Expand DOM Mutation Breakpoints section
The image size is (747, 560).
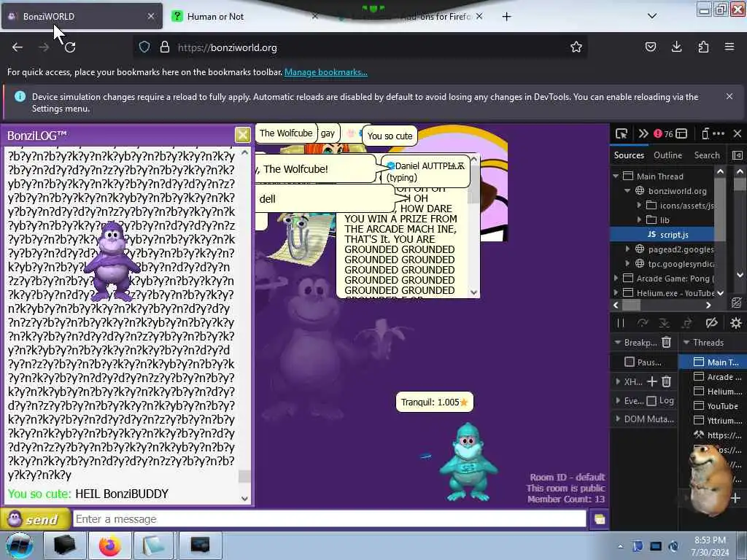coord(617,419)
